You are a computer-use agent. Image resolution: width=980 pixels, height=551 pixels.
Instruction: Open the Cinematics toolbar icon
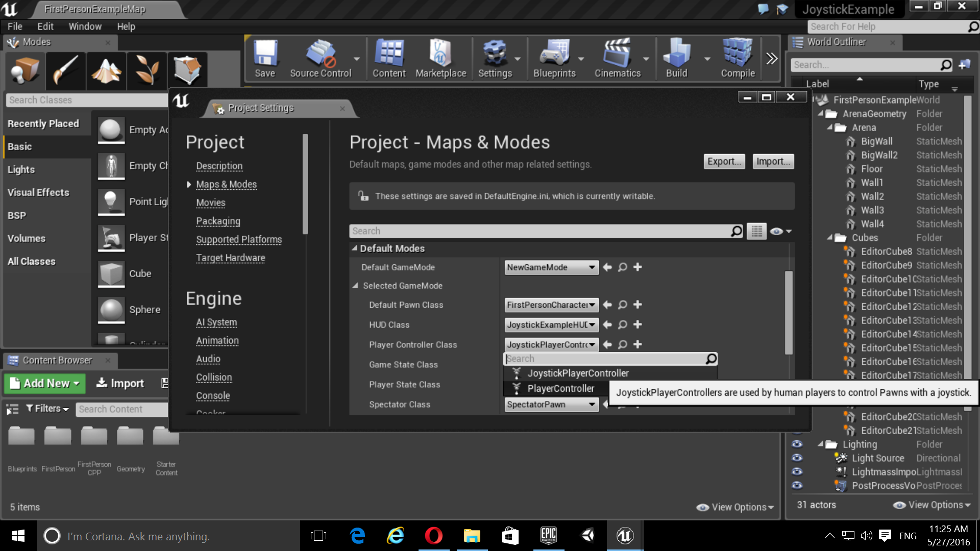(x=617, y=59)
